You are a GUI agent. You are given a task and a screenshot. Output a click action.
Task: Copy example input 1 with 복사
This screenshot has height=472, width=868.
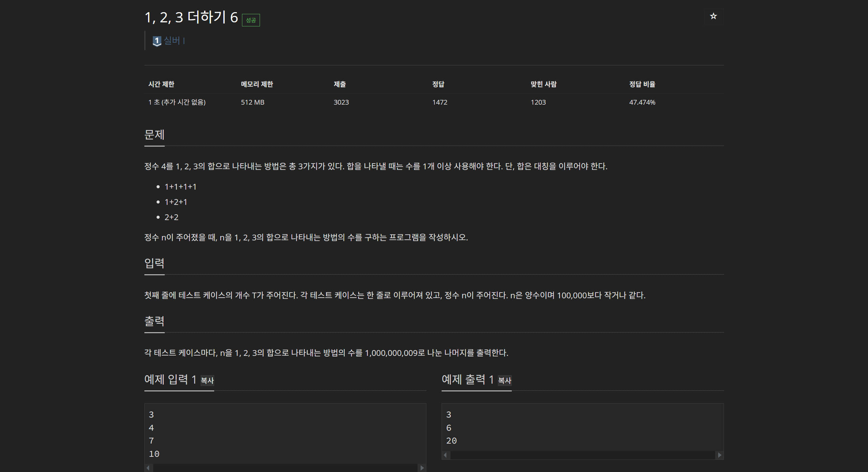(x=207, y=381)
